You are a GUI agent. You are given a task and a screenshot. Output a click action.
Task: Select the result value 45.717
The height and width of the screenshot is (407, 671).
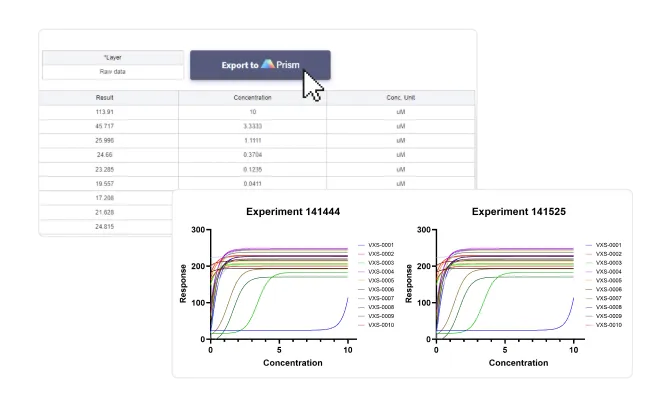pyautogui.click(x=104, y=126)
